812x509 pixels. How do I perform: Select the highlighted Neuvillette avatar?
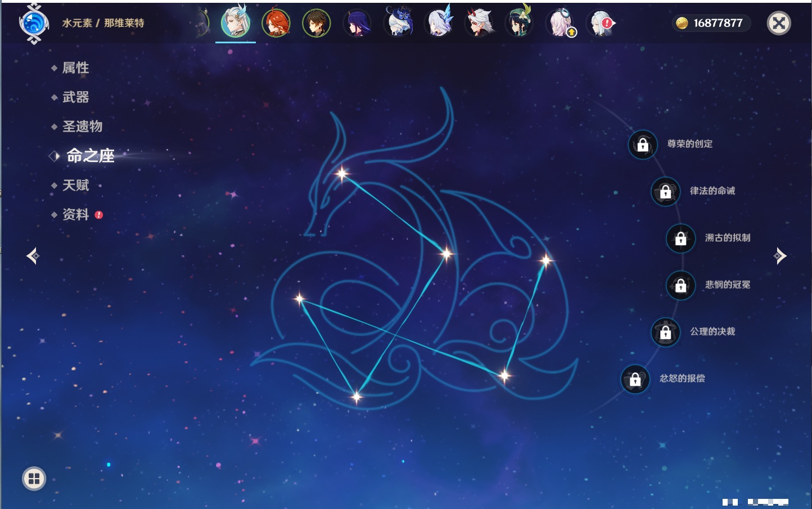point(236,22)
